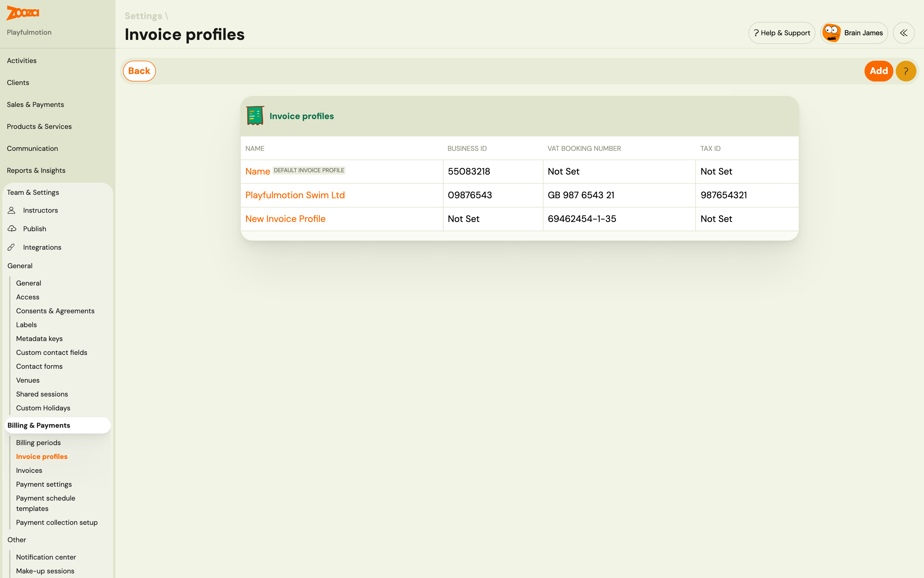Collapse Team & Settings section

(x=33, y=192)
